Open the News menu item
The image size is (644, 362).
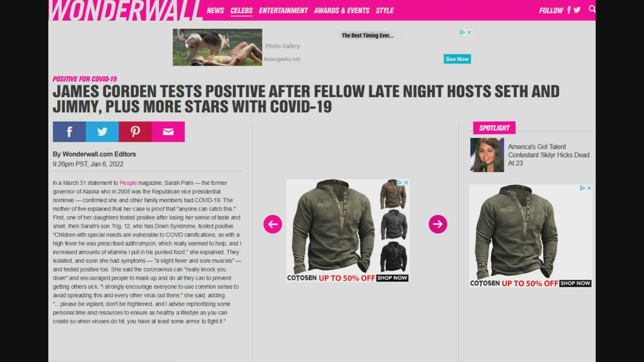[x=215, y=10]
